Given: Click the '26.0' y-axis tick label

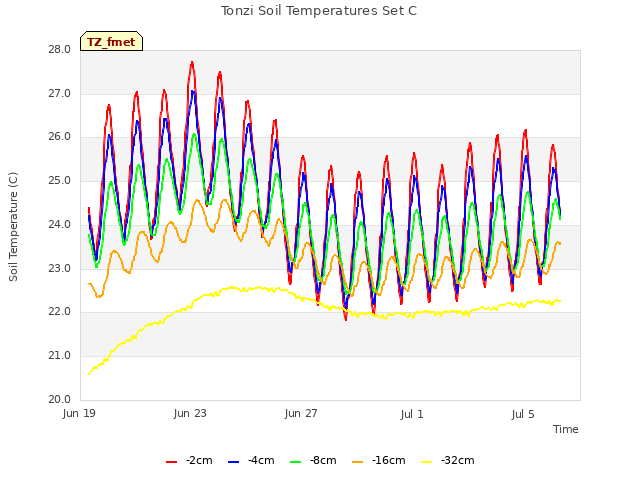Looking at the screenshot, I should 60,137.
